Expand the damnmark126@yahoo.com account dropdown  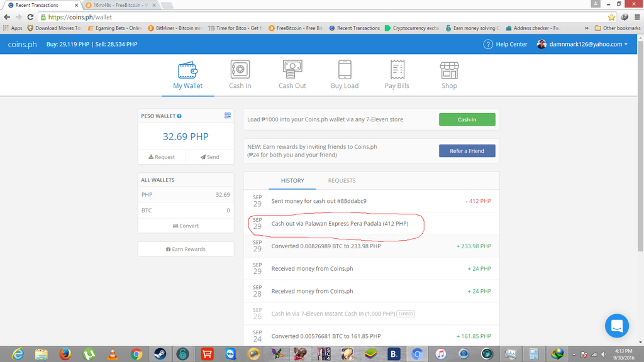pyautogui.click(x=582, y=44)
